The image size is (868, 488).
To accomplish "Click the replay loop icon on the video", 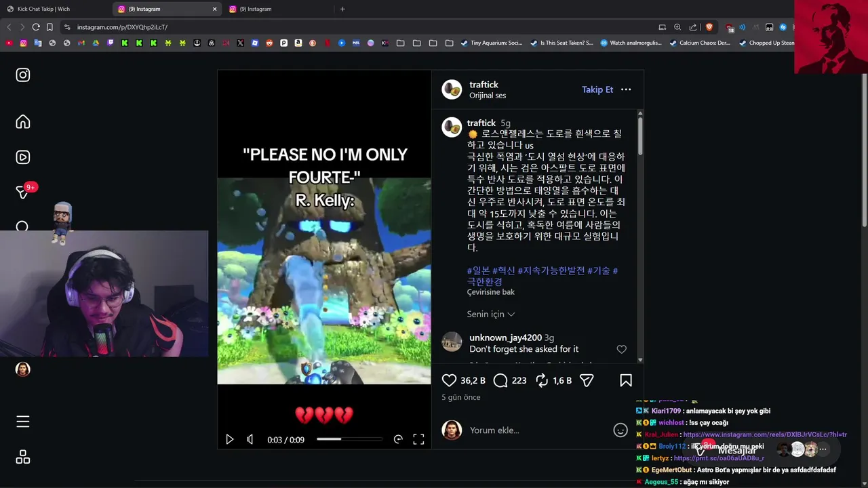I will [x=398, y=439].
